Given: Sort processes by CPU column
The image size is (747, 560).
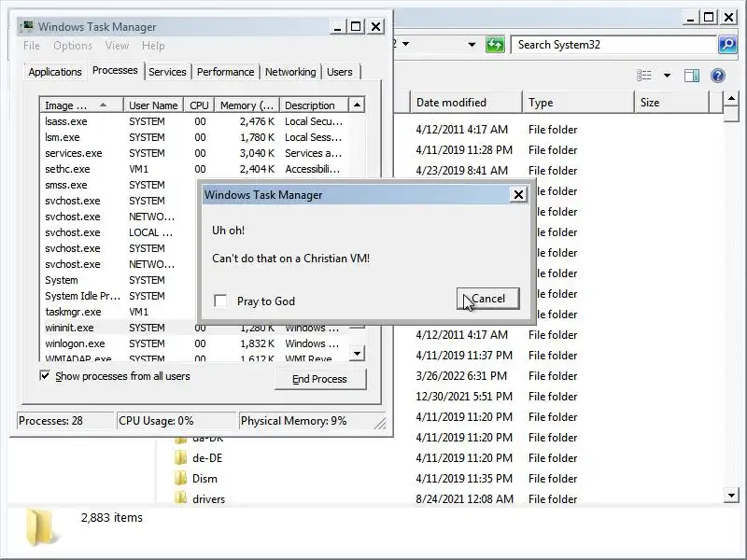Looking at the screenshot, I should tap(199, 105).
